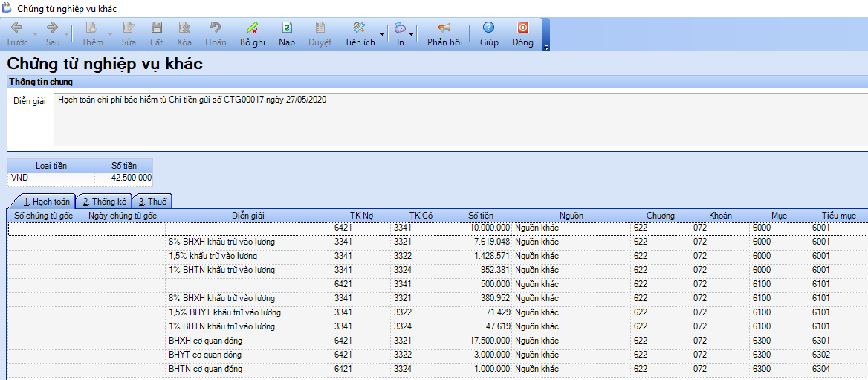Select the 42.500.000 total amount cell
868x380 pixels.
[124, 178]
